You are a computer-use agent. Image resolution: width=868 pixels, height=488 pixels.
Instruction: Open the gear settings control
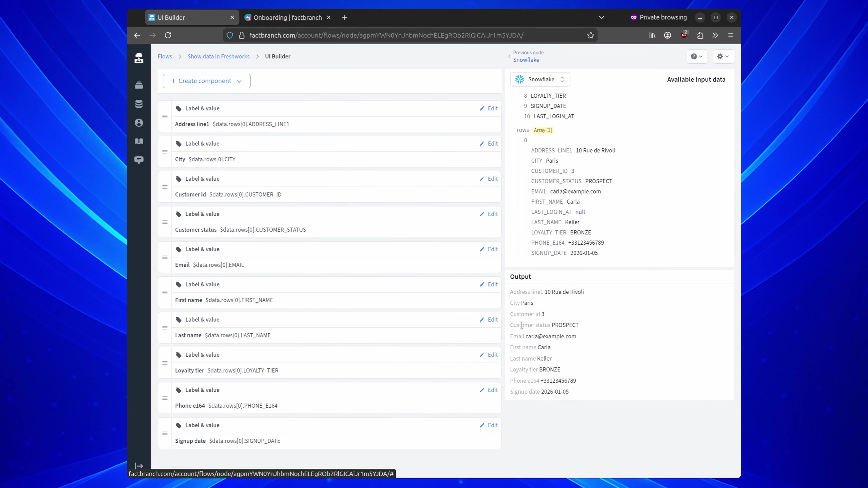tap(723, 56)
